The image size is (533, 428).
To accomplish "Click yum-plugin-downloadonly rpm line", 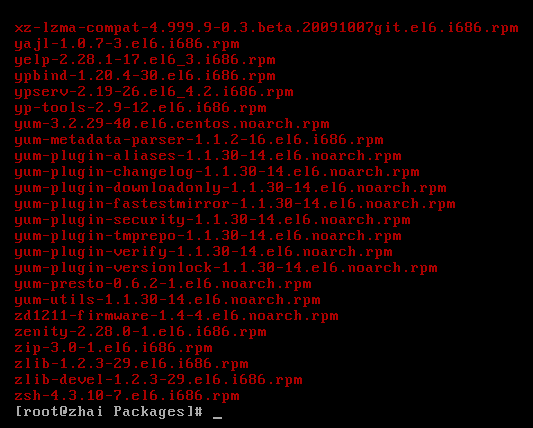I will pyautogui.click(x=230, y=188).
